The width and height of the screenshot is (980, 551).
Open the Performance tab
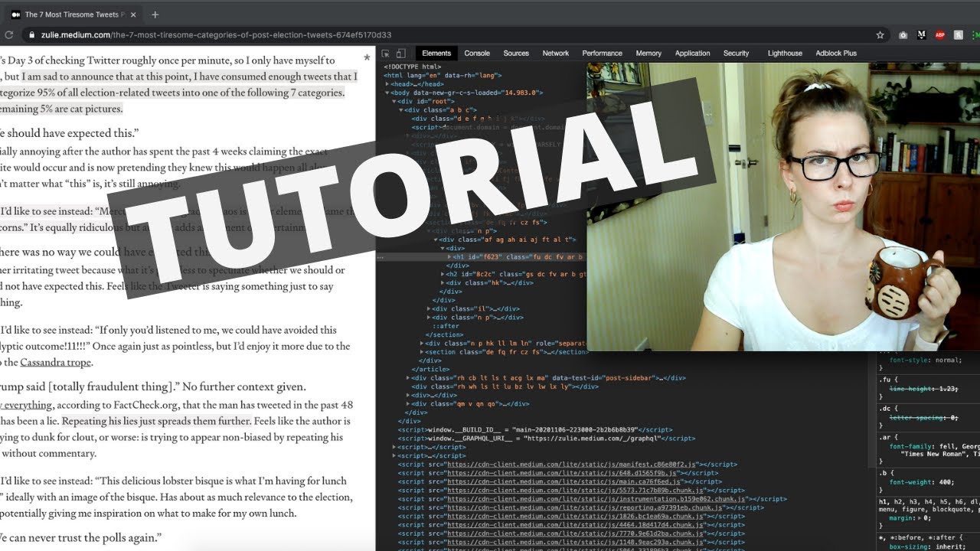tap(602, 54)
